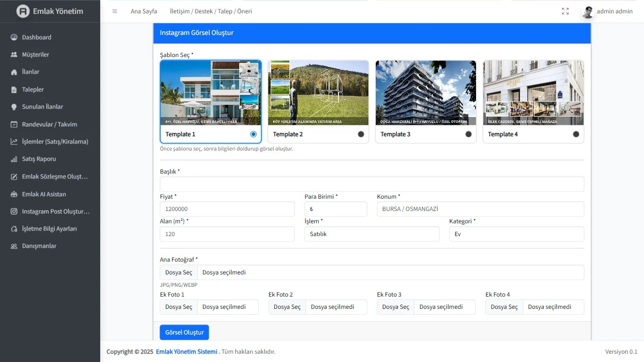
Task: Open the Kategori dropdown showing Ev
Action: point(516,234)
